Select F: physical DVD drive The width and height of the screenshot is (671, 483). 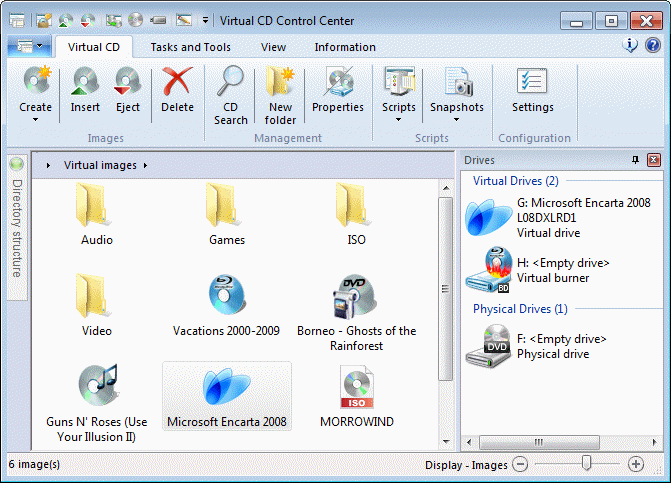coord(537,347)
